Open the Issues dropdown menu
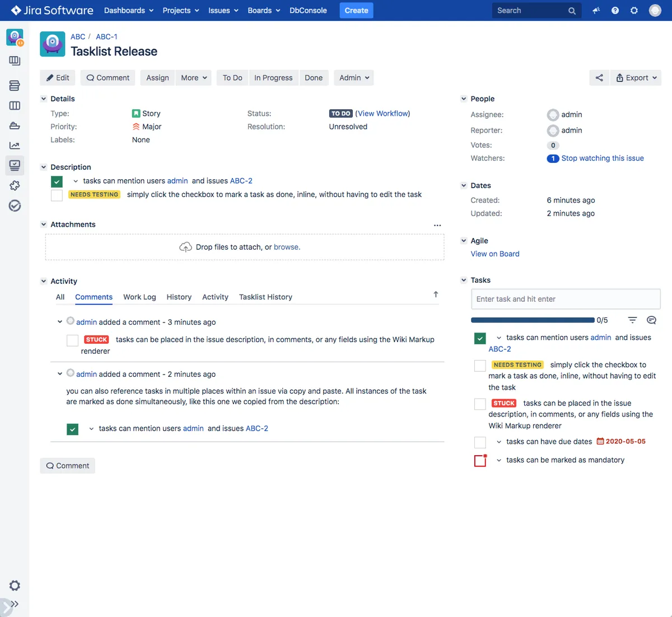Viewport: 672px width, 617px height. click(x=223, y=11)
